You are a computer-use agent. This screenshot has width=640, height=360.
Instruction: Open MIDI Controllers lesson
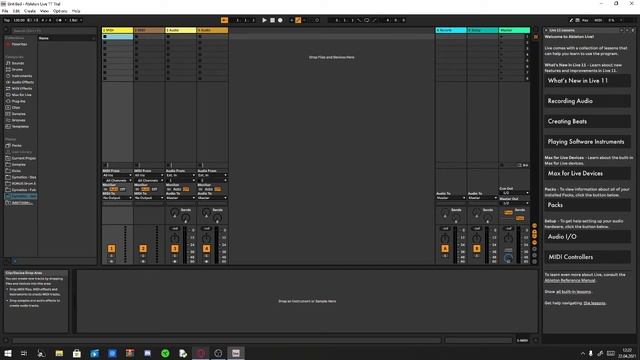click(587, 257)
